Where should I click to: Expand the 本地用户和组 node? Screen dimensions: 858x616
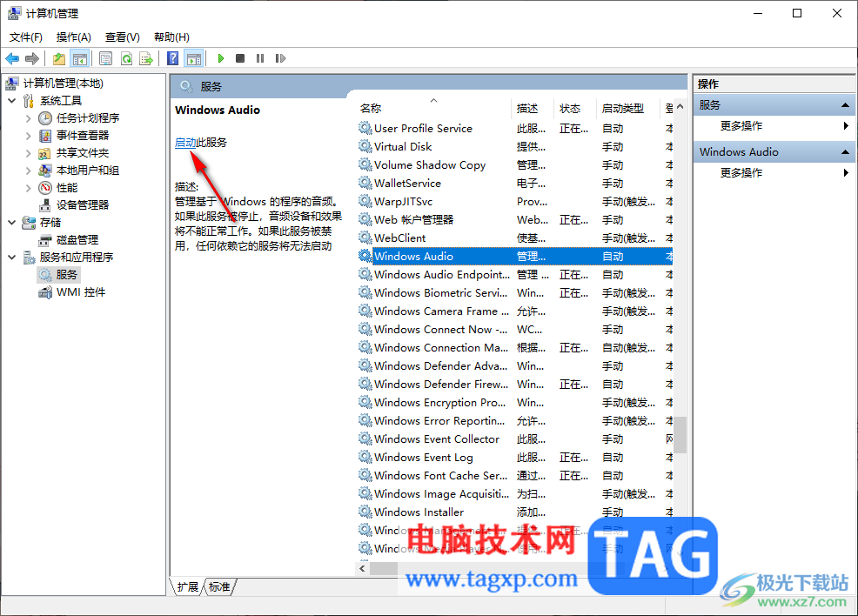[29, 171]
